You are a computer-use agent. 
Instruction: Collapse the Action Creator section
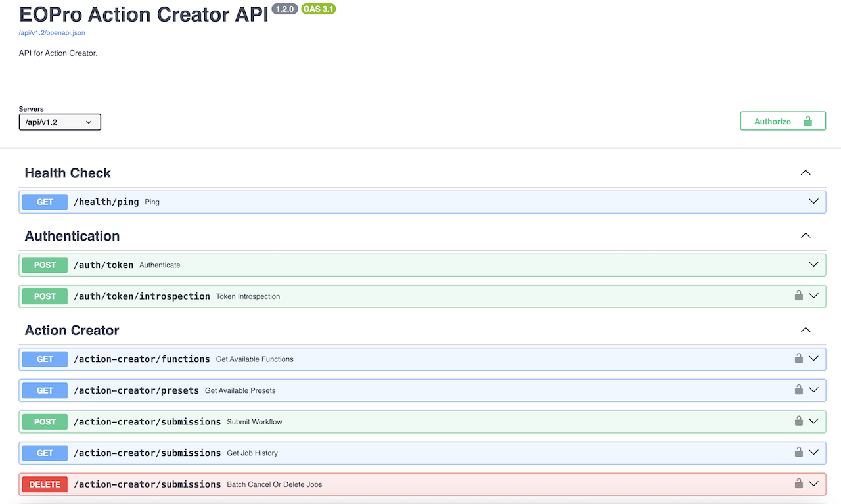point(806,330)
